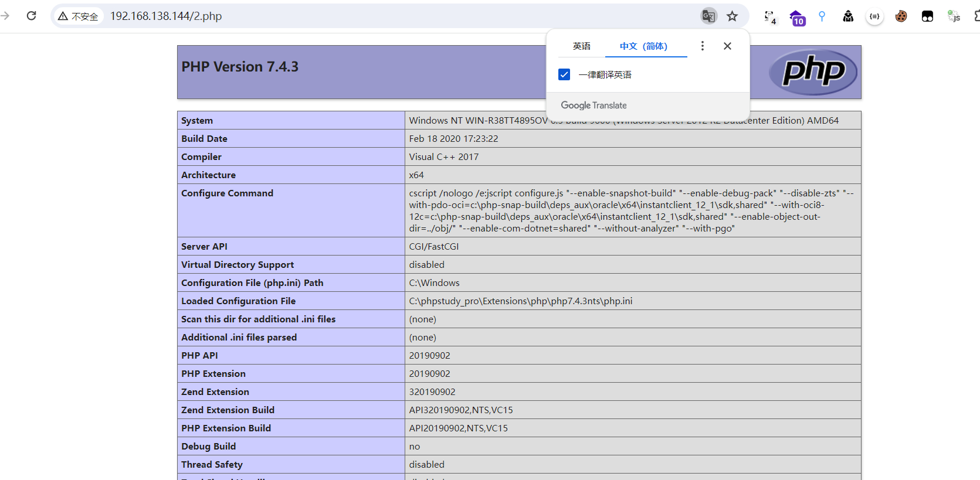
Task: Click the Loaded Configuration File path value
Action: click(521, 301)
